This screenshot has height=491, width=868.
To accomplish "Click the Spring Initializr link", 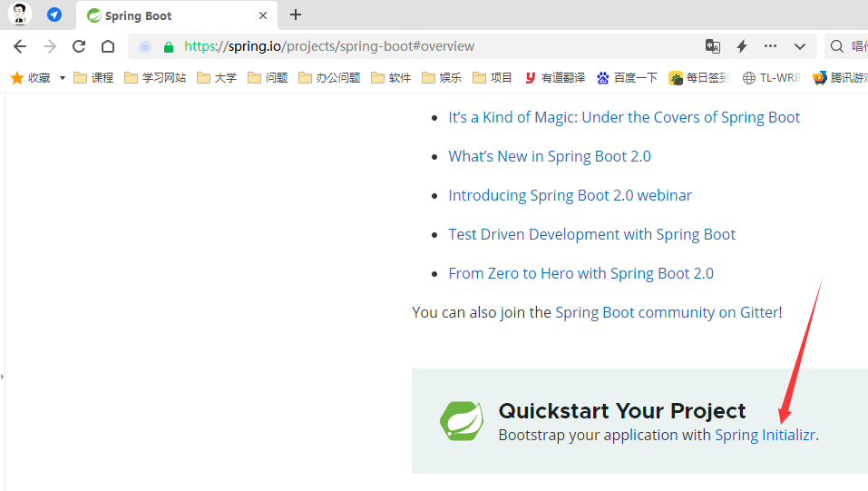I will (x=765, y=435).
